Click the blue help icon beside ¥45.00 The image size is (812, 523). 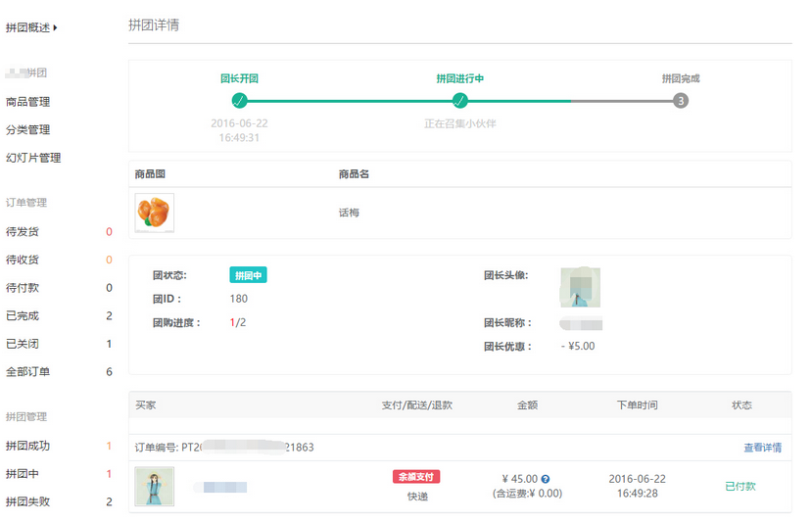point(546,479)
